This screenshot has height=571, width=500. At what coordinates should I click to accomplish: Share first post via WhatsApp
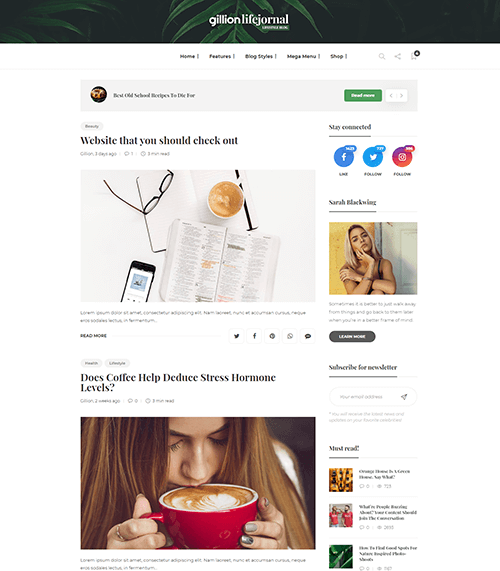(290, 336)
